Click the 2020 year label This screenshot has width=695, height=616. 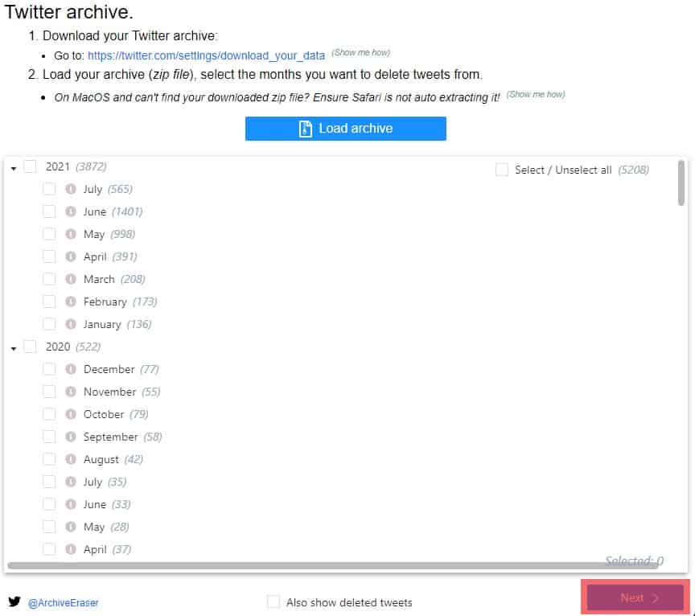(x=58, y=347)
